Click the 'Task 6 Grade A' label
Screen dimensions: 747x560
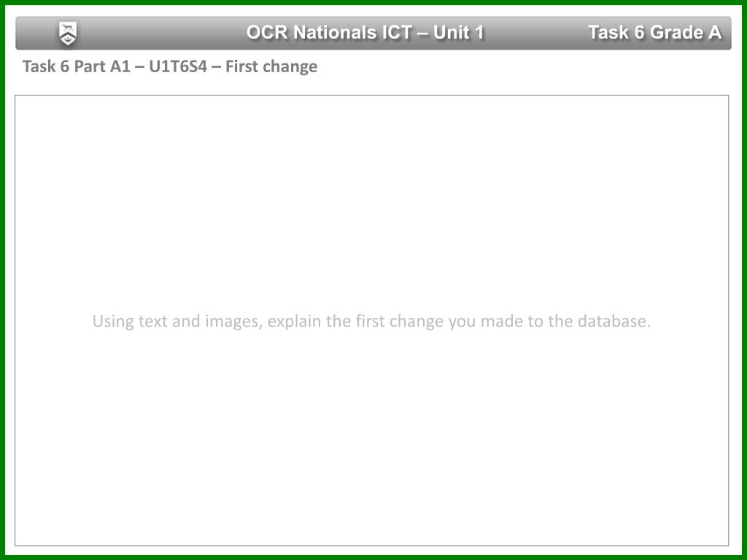click(x=654, y=32)
